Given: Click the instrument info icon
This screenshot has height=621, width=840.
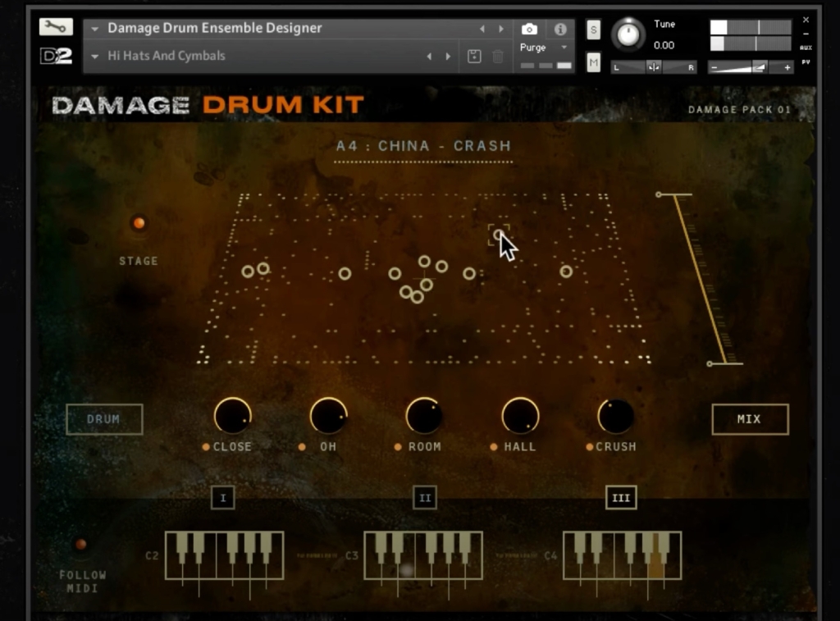Looking at the screenshot, I should point(560,28).
